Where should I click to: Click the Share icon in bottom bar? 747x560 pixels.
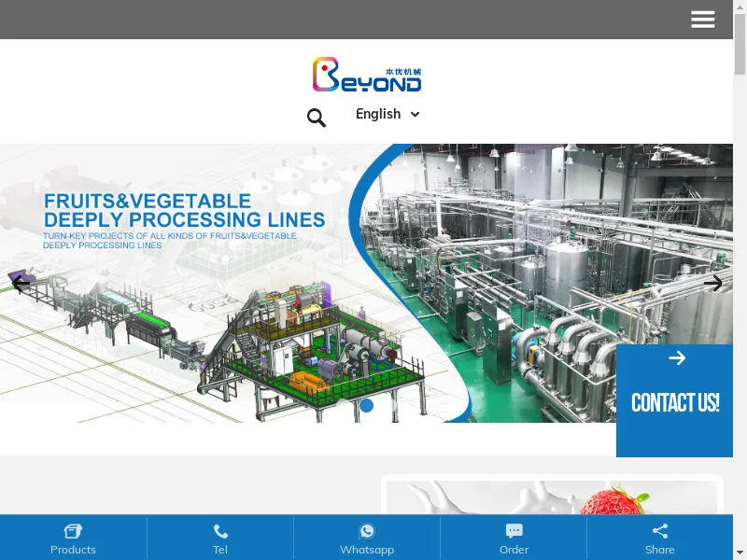[x=659, y=531]
